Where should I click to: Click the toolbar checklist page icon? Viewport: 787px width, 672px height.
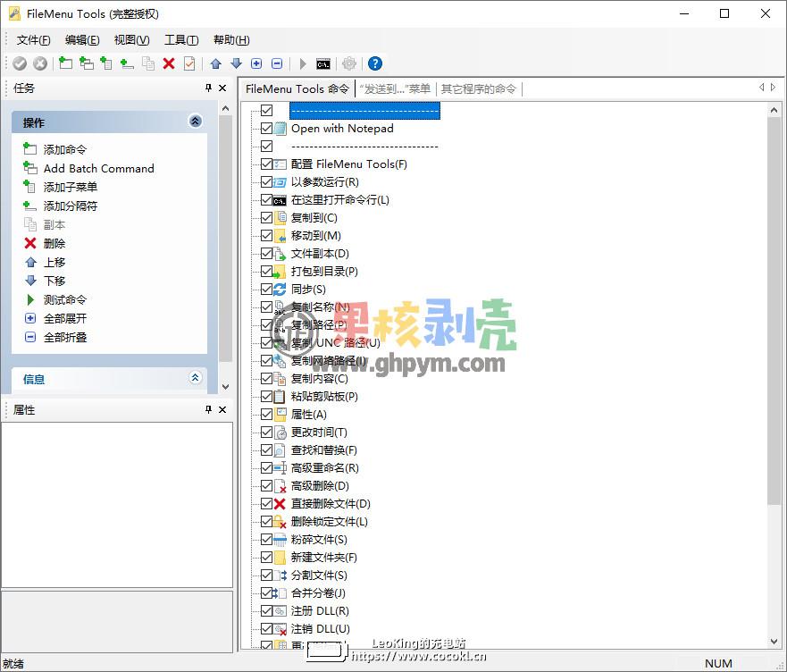click(x=189, y=63)
